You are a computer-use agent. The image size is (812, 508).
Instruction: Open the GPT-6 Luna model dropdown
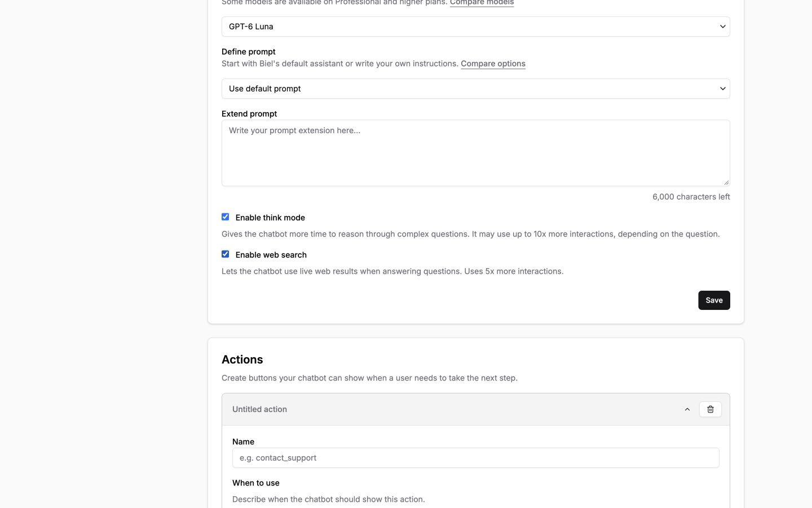pos(475,27)
